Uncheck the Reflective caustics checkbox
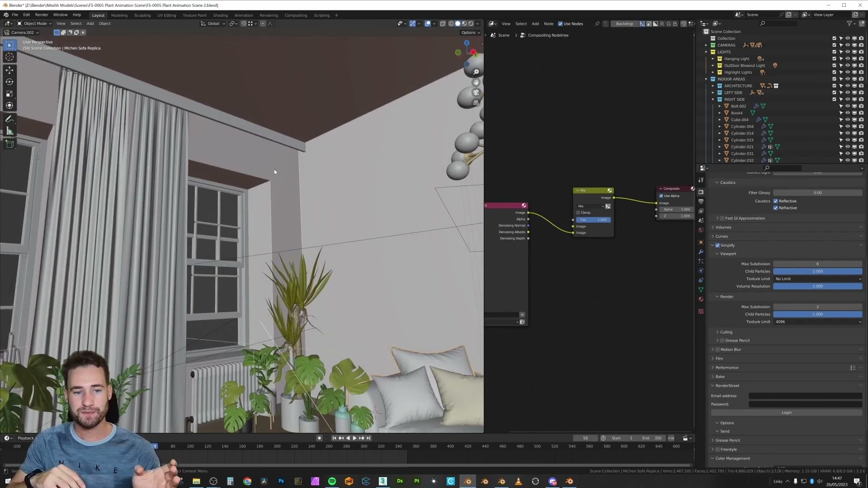The width and height of the screenshot is (868, 488). 776,201
